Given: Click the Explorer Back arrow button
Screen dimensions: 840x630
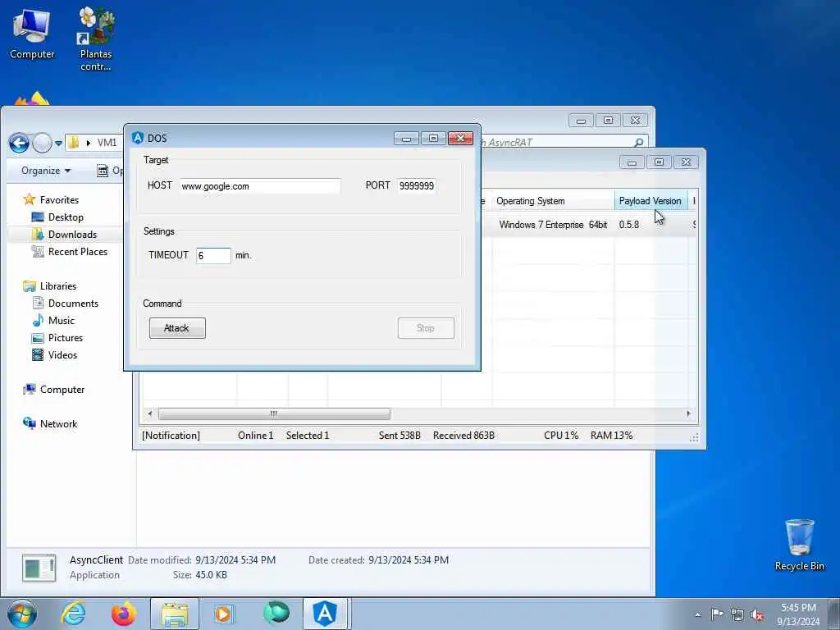Looking at the screenshot, I should pos(20,143).
